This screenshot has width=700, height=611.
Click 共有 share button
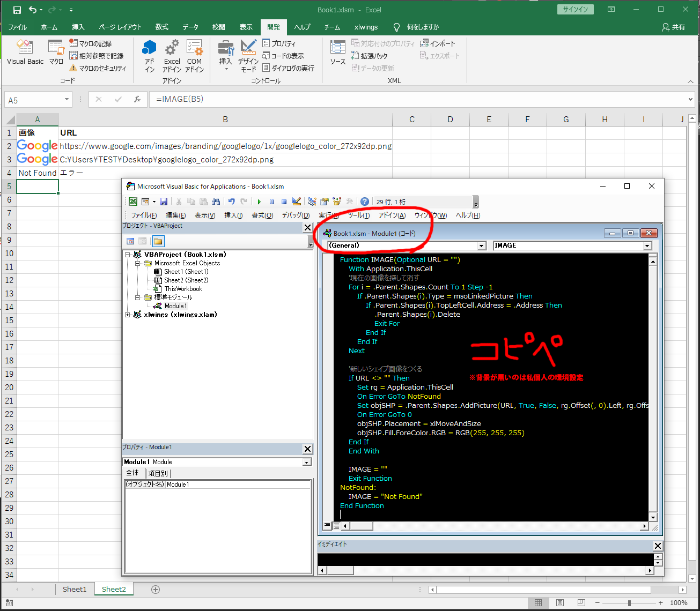tap(674, 27)
